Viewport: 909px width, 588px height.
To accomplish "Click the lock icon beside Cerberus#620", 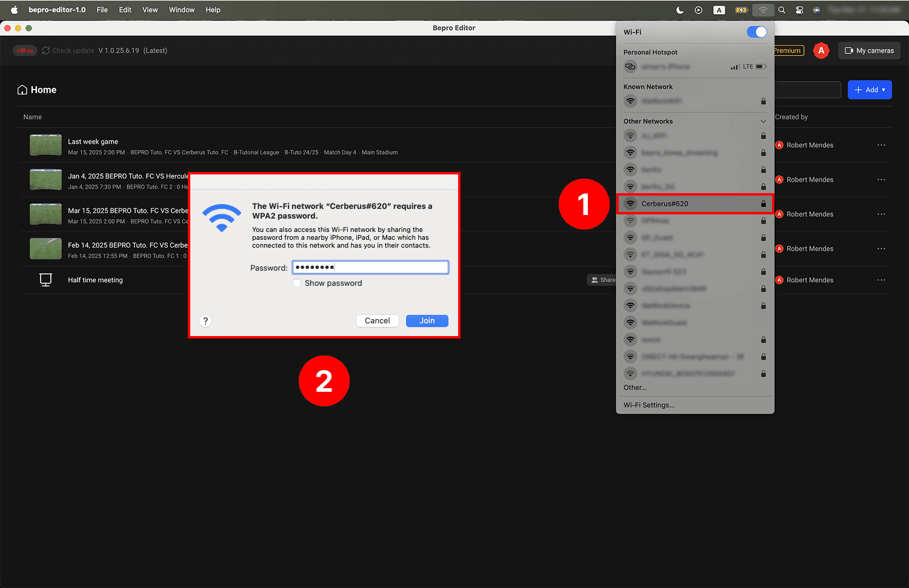I will 764,203.
